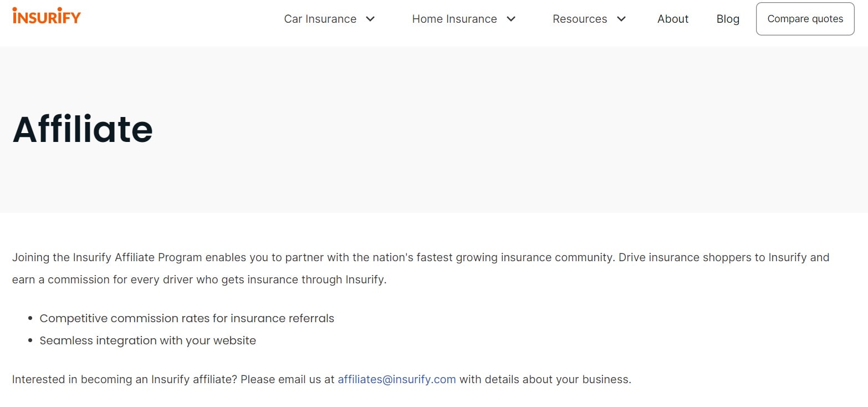The image size is (868, 407).
Task: Click the empty gray banner right of Affiliate
Action: click(x=499, y=130)
